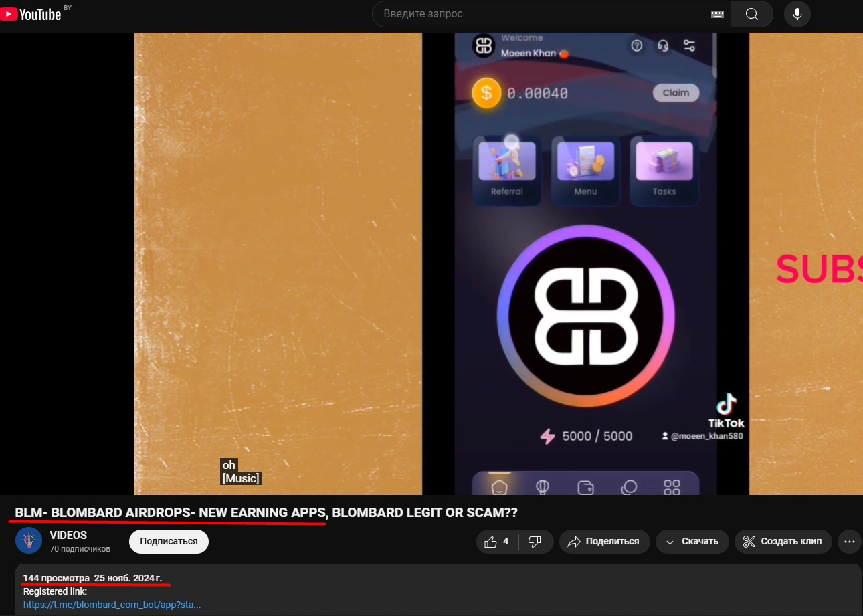Click the sliders settings icon in video
Image resolution: width=863 pixels, height=616 pixels.
click(689, 45)
